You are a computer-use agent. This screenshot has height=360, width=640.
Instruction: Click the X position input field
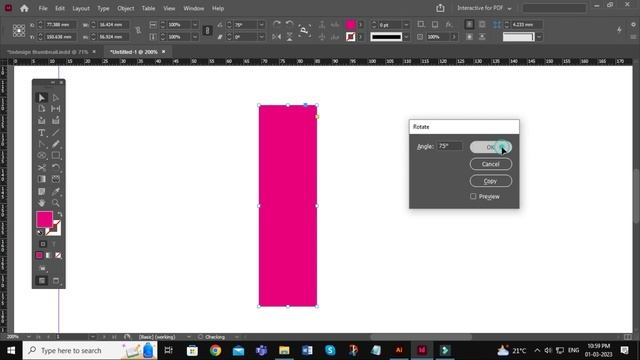click(x=60, y=24)
